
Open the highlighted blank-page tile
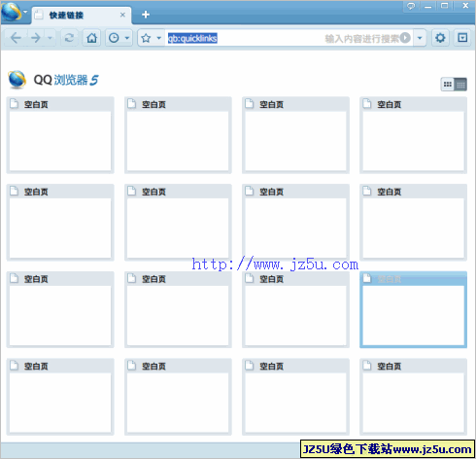pyautogui.click(x=413, y=309)
